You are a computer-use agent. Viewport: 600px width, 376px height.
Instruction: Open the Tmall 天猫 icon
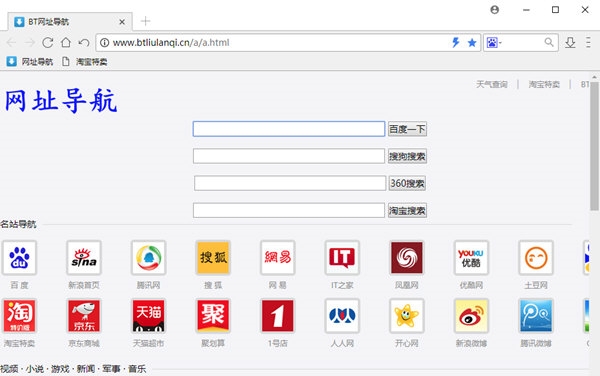pos(148,316)
